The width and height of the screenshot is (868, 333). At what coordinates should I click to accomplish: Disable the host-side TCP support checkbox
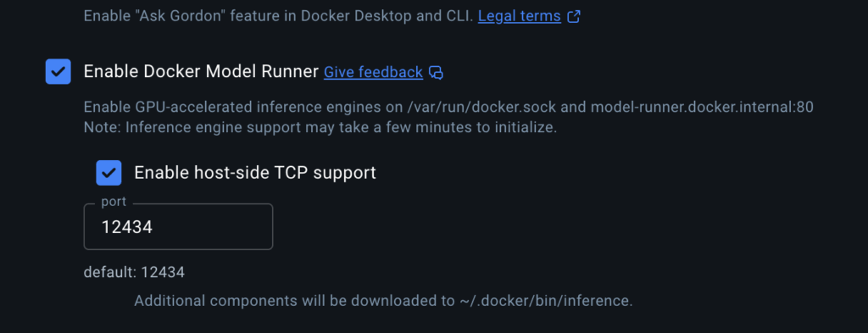(108, 173)
